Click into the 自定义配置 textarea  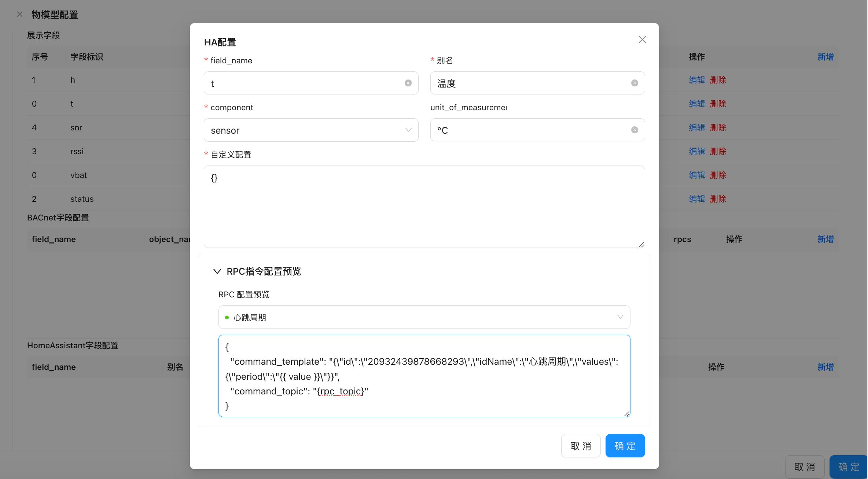(424, 207)
